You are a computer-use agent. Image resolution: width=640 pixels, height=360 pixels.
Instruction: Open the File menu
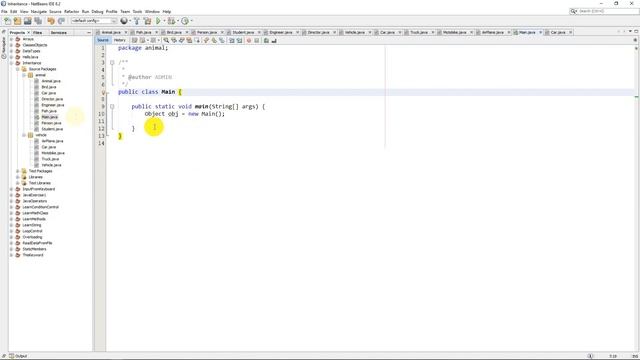(x=4, y=11)
